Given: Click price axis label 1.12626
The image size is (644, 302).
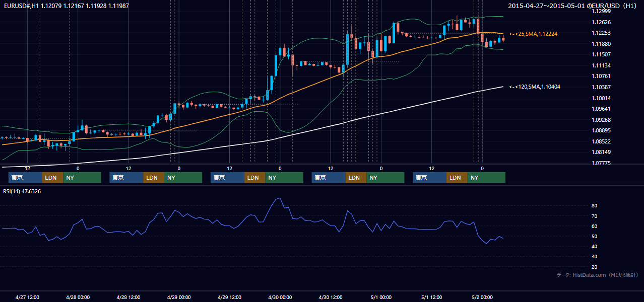Looking at the screenshot, I should tap(601, 22).
